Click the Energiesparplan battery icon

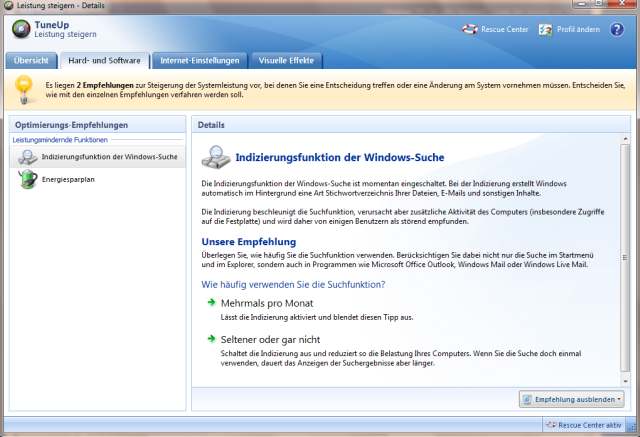point(28,179)
